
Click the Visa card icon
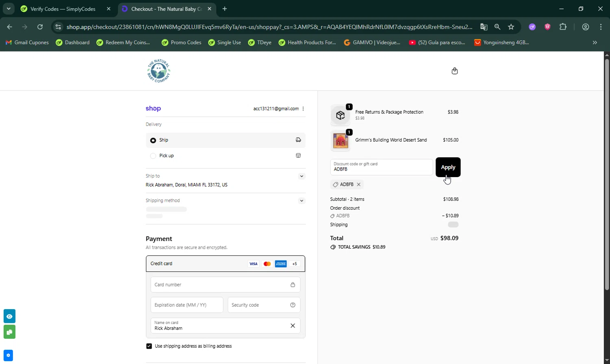click(253, 264)
